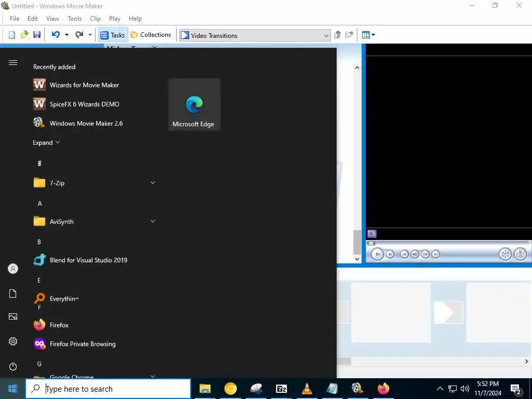Open Settings gear in Start sidebar
Image resolution: width=532 pixels, height=399 pixels.
[13, 341]
